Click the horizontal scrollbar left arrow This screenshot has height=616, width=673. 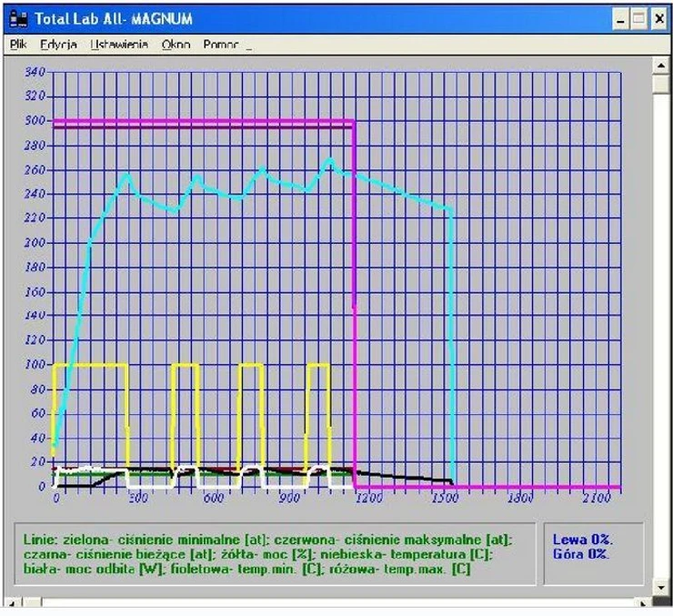pyautogui.click(x=11, y=601)
